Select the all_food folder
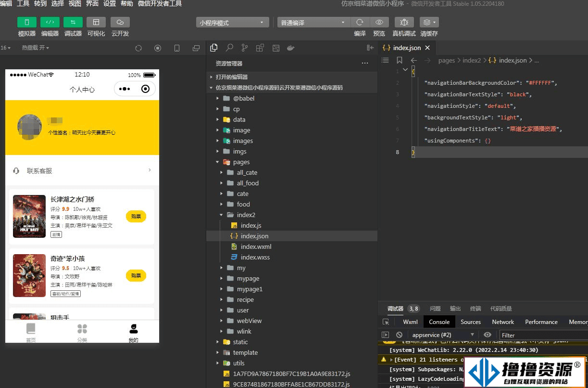Viewport: 588px width, 388px height. pos(292,183)
